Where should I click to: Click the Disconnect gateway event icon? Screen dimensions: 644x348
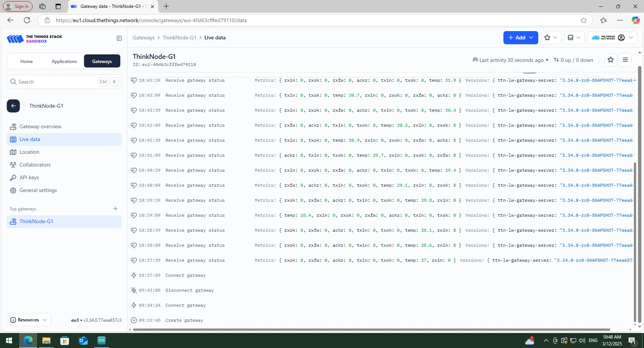[x=134, y=290]
